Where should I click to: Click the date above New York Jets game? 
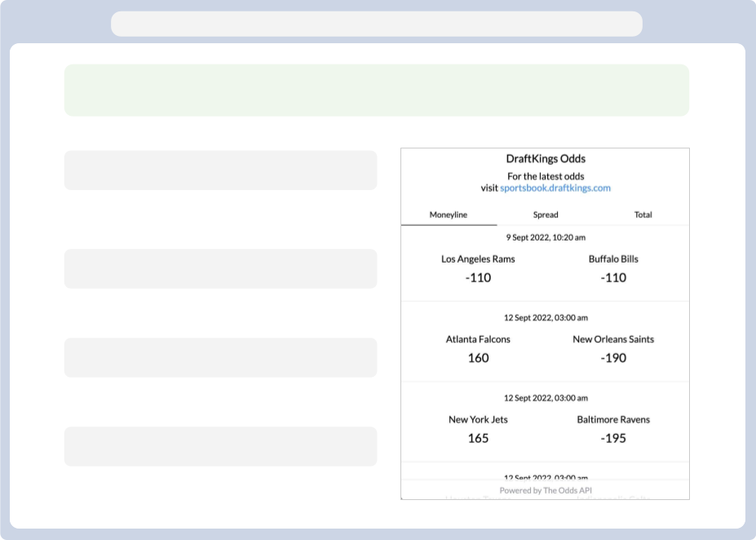[546, 398]
